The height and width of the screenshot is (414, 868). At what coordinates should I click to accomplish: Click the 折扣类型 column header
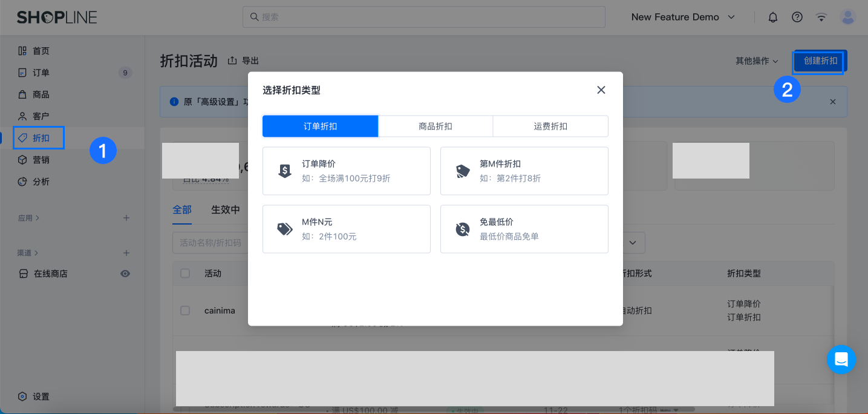tap(744, 274)
